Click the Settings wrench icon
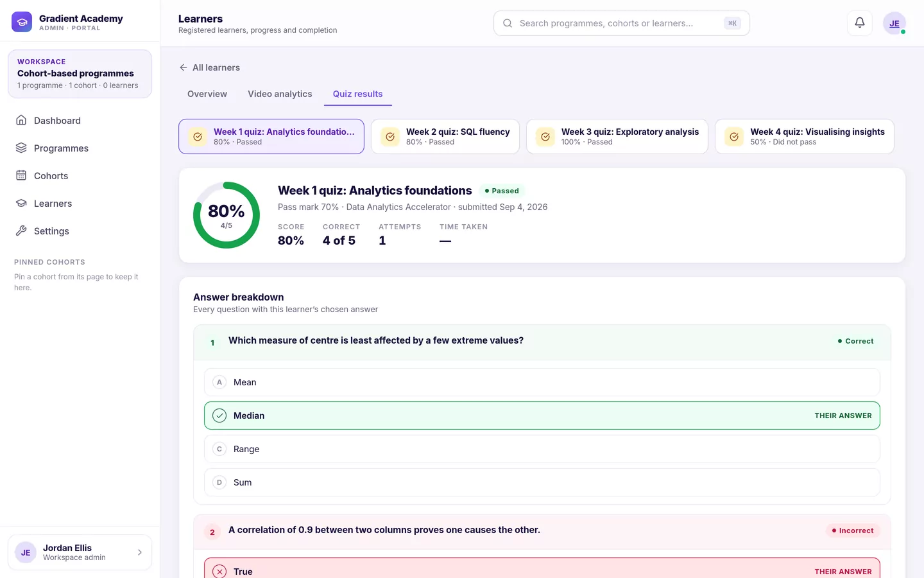Image resolution: width=924 pixels, height=578 pixels. (21, 231)
